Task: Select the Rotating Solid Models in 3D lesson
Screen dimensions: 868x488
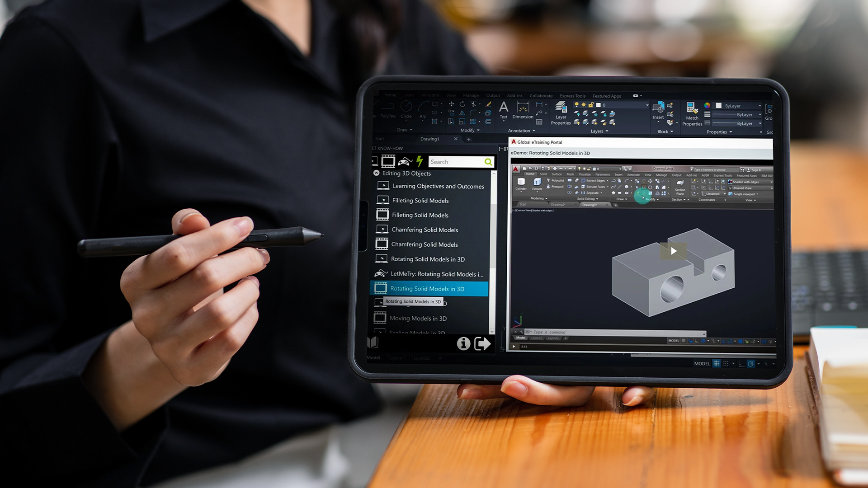Action: [x=428, y=288]
